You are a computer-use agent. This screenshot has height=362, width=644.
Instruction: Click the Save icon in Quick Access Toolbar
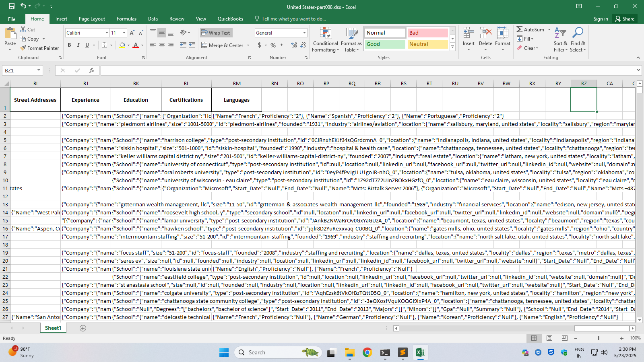pyautogui.click(x=12, y=6)
